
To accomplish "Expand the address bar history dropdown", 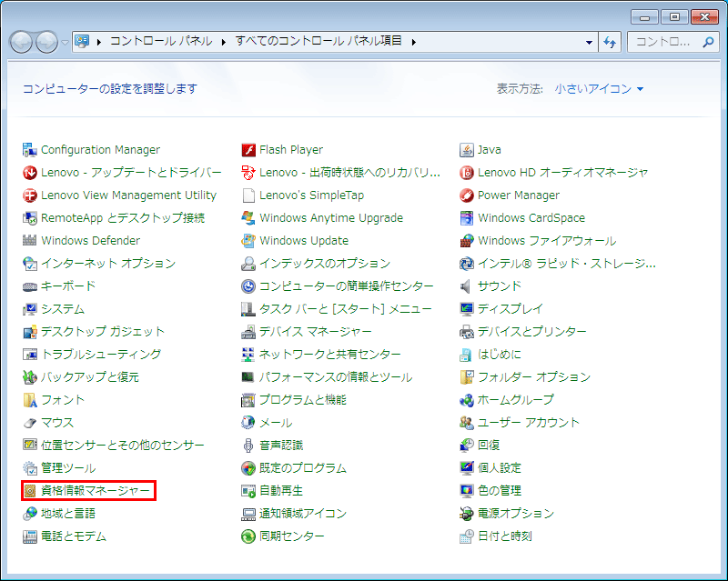I will coord(588,42).
